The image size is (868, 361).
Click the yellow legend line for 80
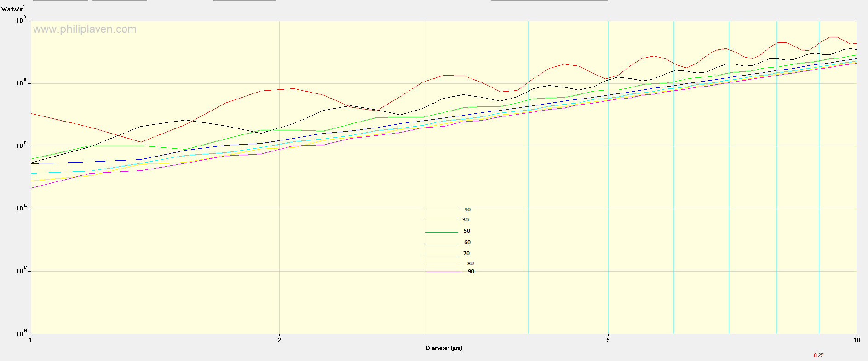443,265
